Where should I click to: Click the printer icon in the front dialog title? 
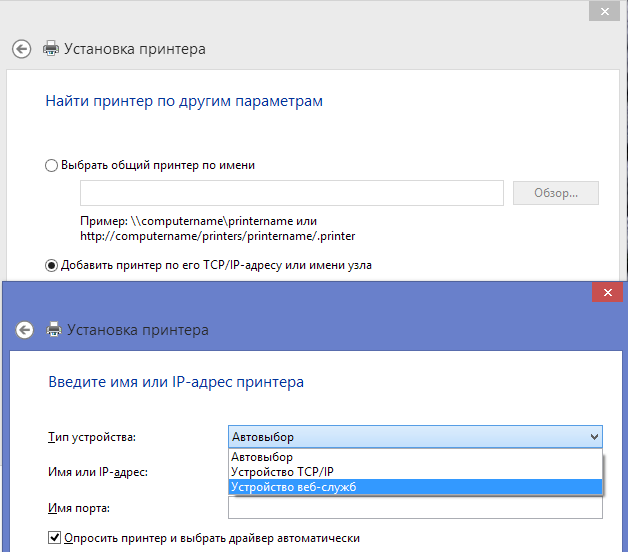pyautogui.click(x=54, y=330)
